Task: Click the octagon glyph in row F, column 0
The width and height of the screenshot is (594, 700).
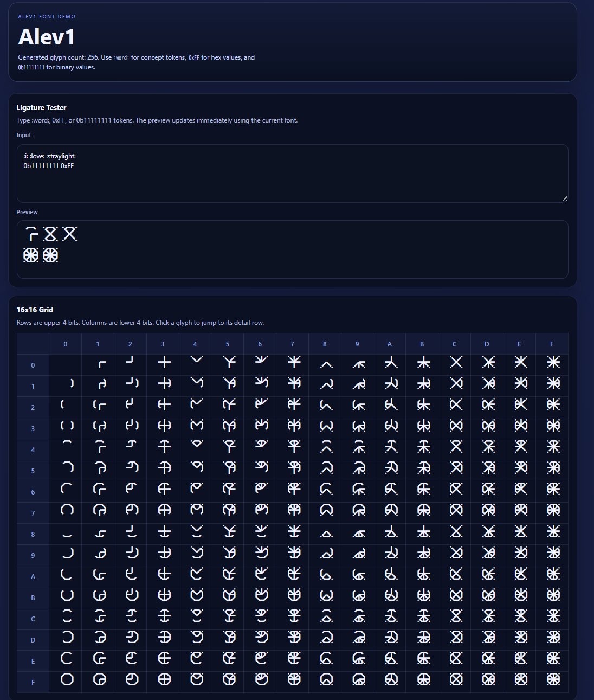Action: 67,679
